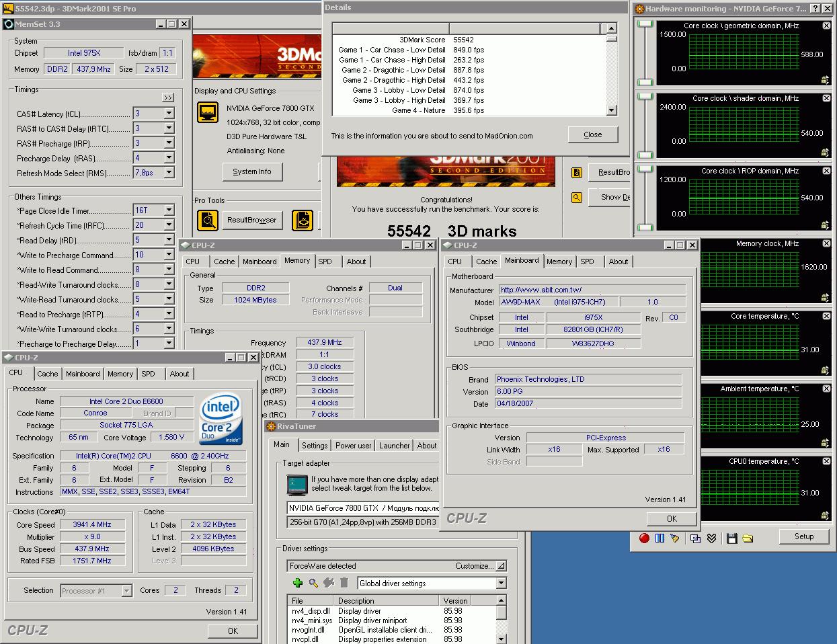Image resolution: width=837 pixels, height=644 pixels.
Task: Open log folder icon in Hardware monitoring
Action: [x=748, y=538]
